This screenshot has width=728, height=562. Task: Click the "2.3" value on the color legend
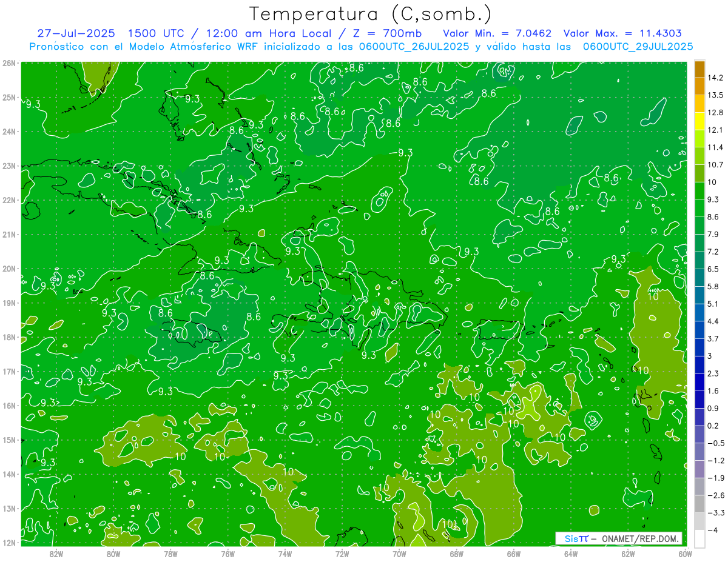713,373
